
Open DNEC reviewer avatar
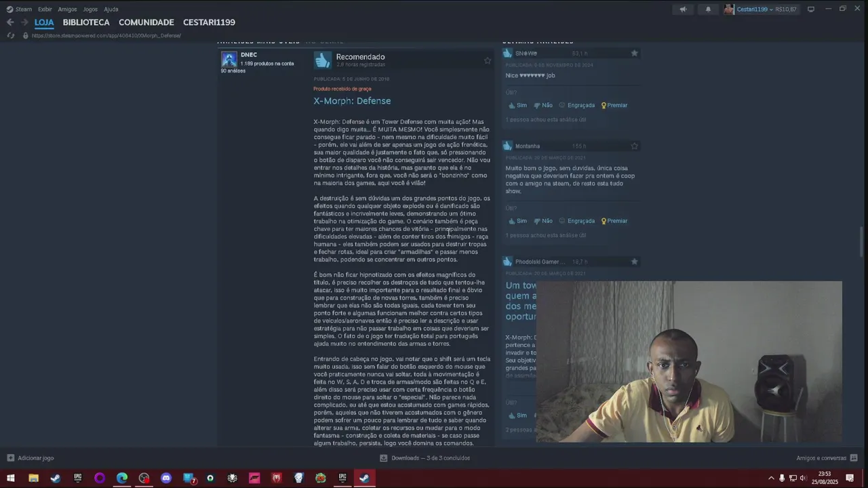229,59
